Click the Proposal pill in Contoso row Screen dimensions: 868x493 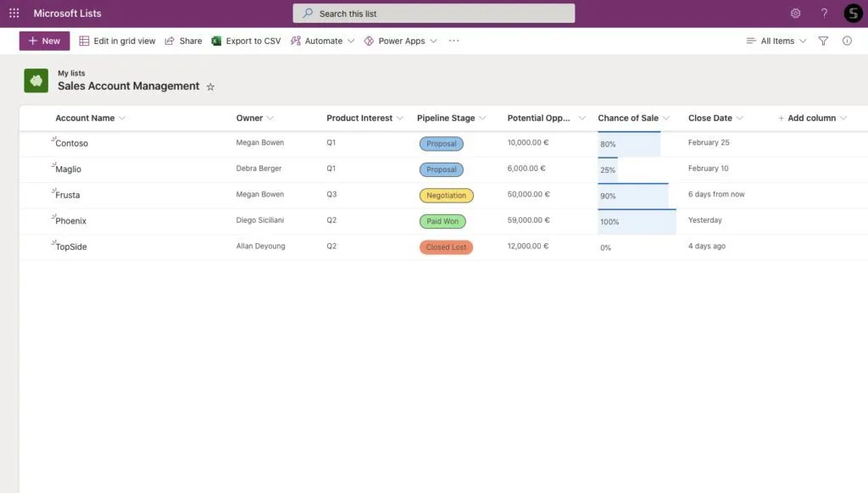441,144
